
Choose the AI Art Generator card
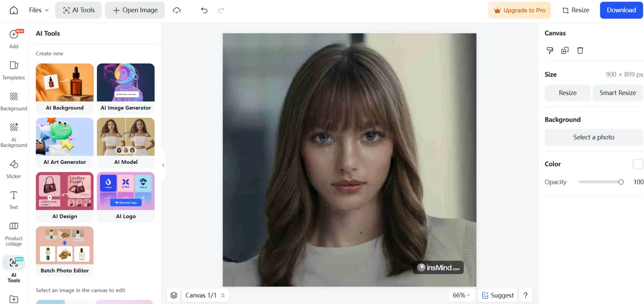click(x=65, y=143)
